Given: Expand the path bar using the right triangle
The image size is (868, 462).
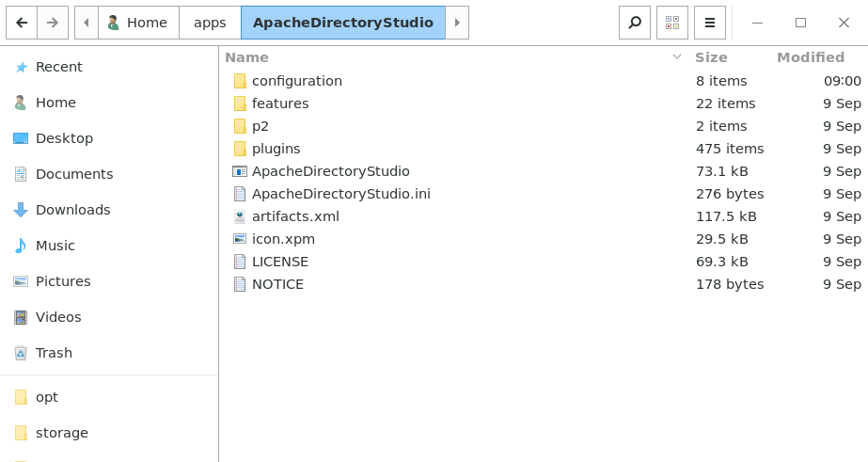Looking at the screenshot, I should click(x=457, y=23).
